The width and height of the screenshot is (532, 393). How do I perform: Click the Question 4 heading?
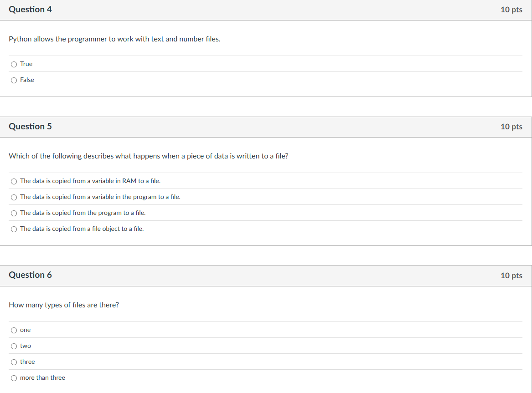pos(30,10)
